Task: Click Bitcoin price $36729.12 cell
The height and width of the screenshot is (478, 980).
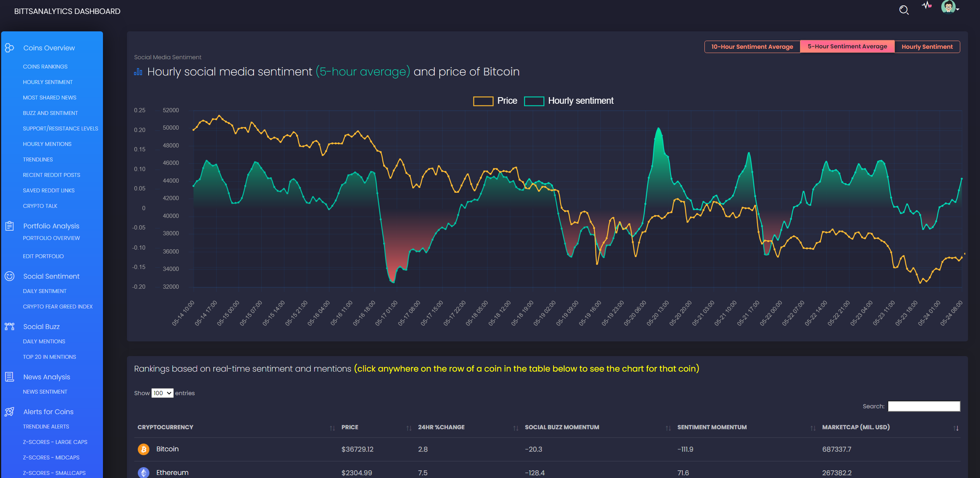Action: pyautogui.click(x=357, y=449)
